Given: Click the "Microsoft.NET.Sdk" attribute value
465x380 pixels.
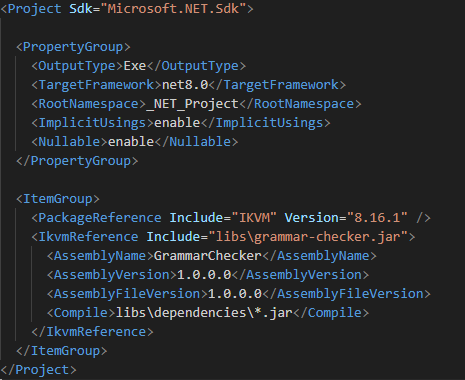Looking at the screenshot, I should click(x=173, y=9).
